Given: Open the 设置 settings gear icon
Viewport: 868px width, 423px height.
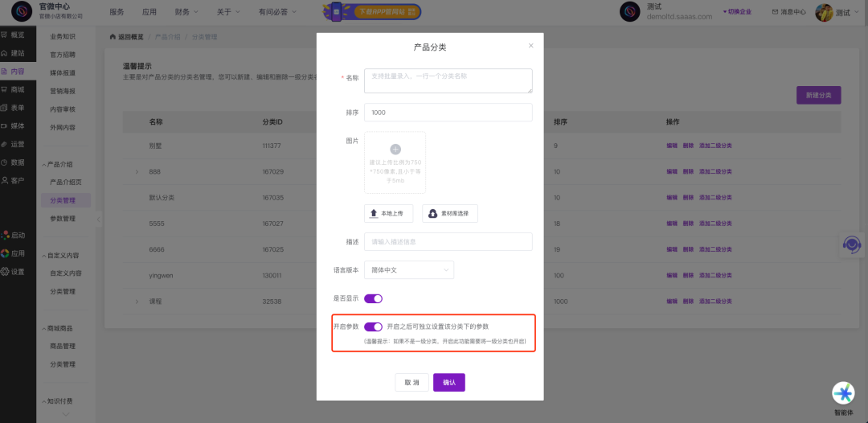Looking at the screenshot, I should tap(5, 272).
